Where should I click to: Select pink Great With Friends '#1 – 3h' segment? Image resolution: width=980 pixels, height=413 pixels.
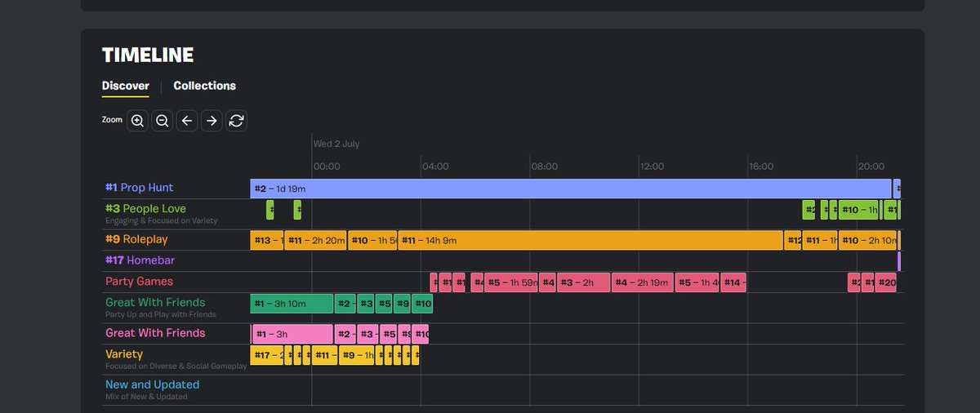(293, 334)
